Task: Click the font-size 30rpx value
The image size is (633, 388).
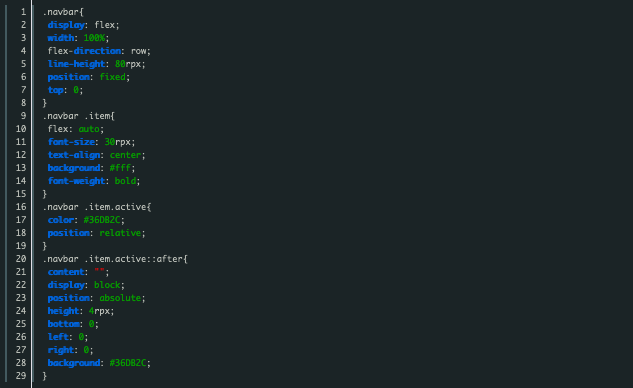Action: coord(117,142)
